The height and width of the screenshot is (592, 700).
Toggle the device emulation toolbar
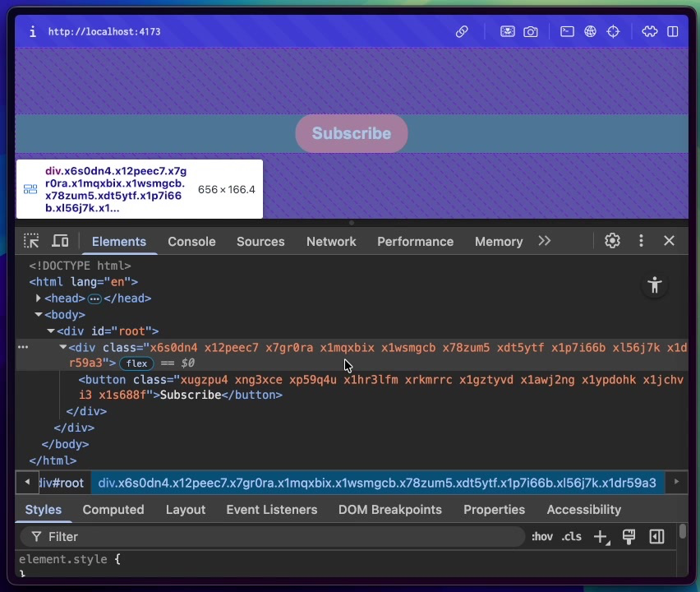coord(60,241)
